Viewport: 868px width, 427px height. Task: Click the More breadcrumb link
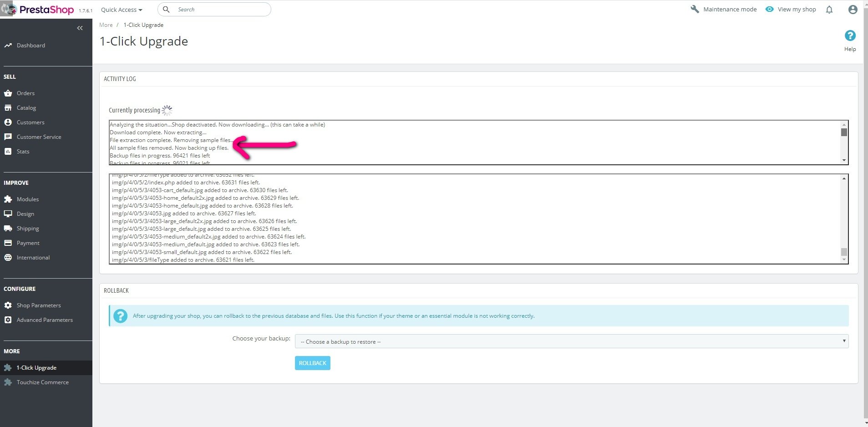pyautogui.click(x=106, y=25)
